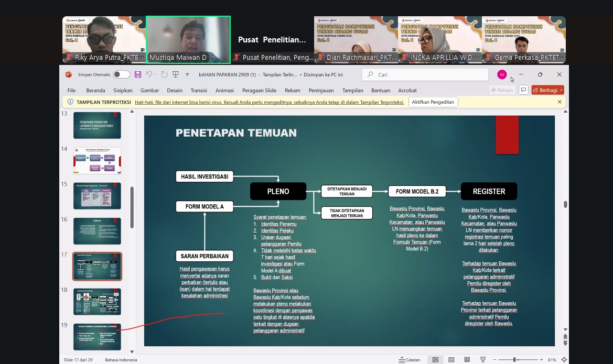Select Normal view icon in status bar
The height and width of the screenshot is (364, 613).
(435, 360)
